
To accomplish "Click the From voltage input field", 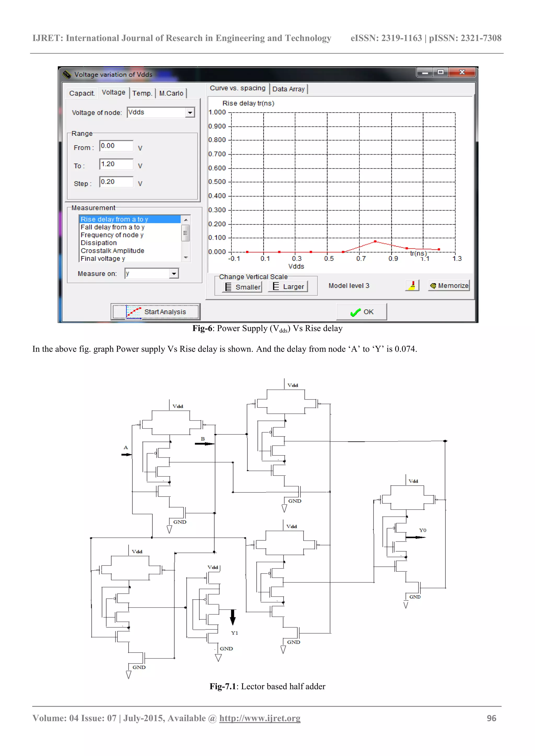I will (116, 146).
